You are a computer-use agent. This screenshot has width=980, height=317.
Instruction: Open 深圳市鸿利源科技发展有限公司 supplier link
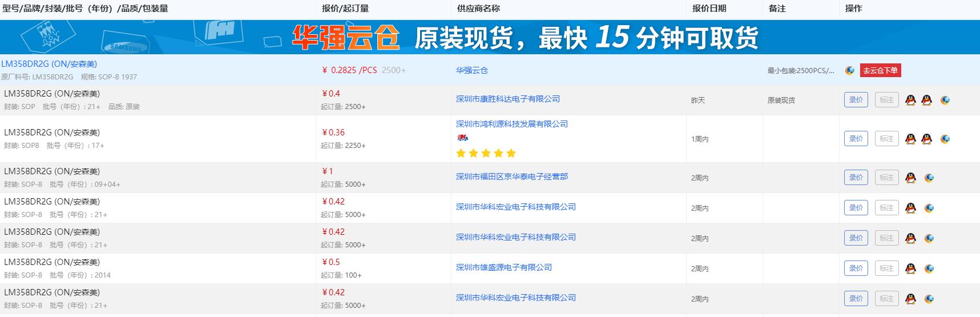pyautogui.click(x=512, y=124)
